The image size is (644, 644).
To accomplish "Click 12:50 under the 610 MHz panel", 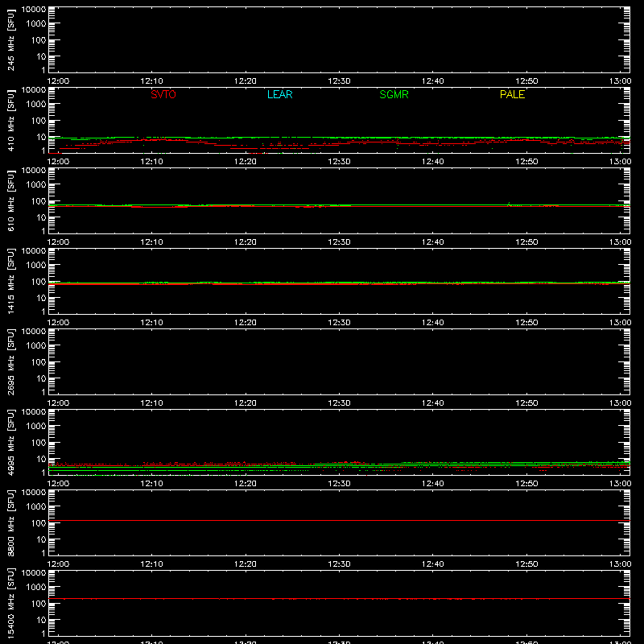I will click(x=526, y=242).
